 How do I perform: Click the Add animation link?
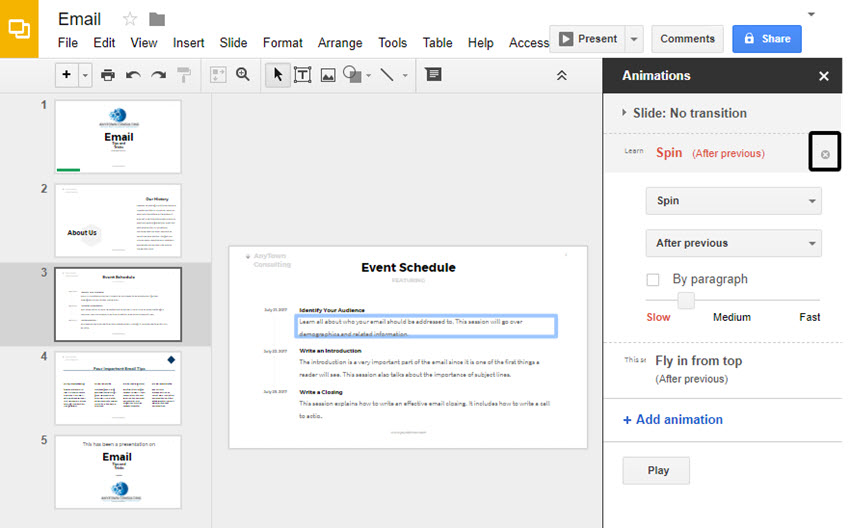tap(673, 420)
